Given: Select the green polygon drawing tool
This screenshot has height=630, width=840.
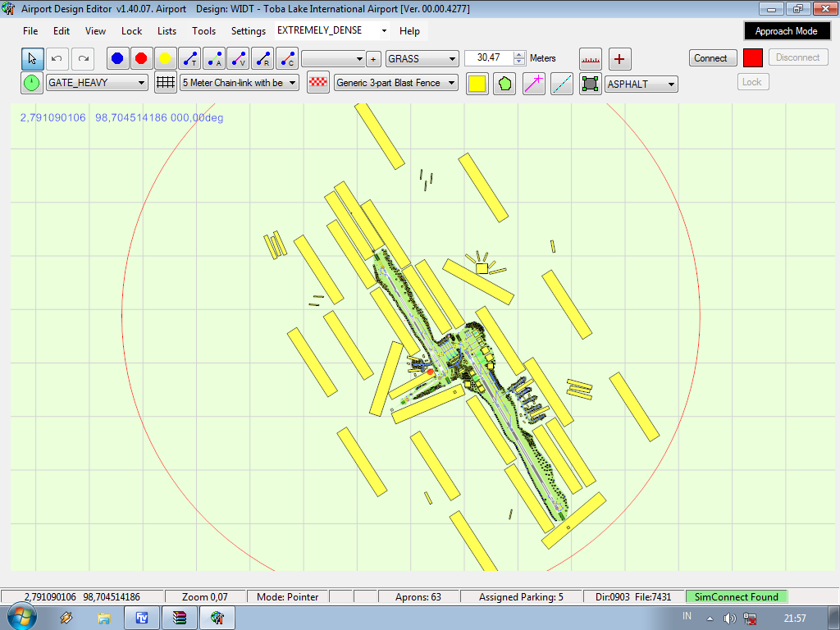Looking at the screenshot, I should [x=504, y=83].
